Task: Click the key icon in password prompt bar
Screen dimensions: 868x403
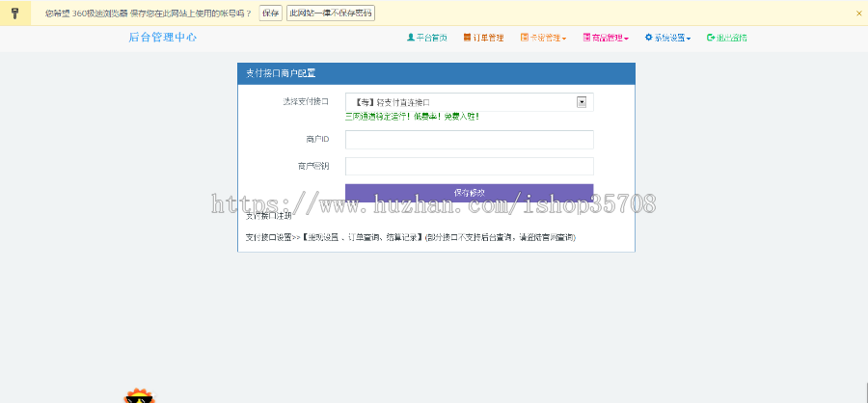Action: [14, 13]
